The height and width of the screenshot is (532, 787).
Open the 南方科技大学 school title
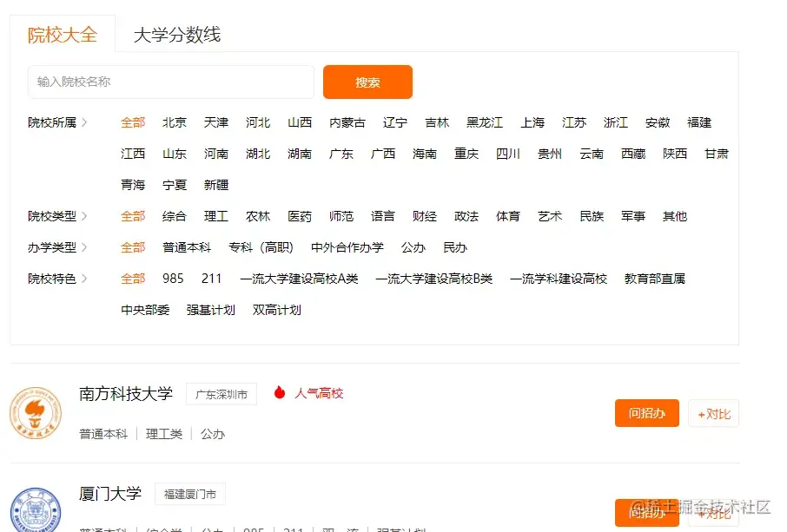tap(125, 394)
